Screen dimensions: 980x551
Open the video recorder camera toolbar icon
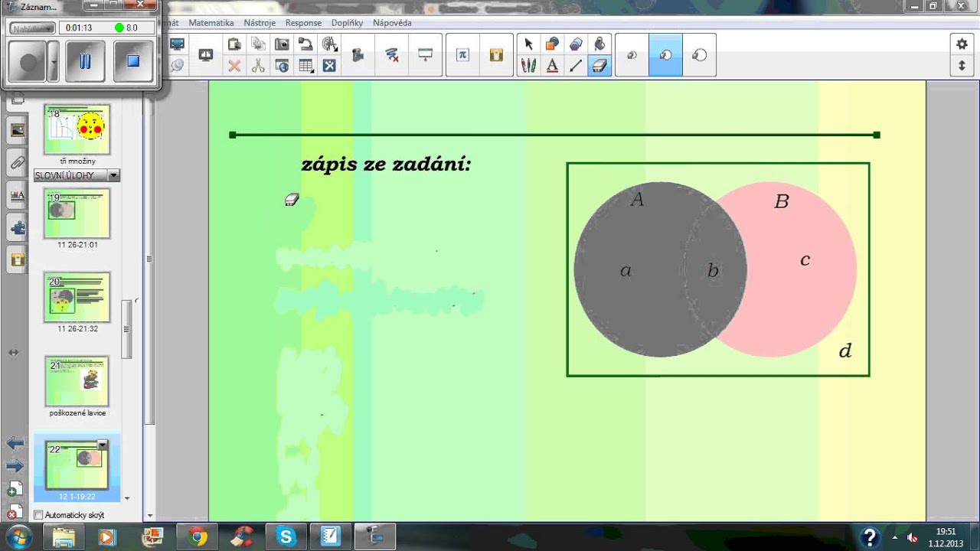pyautogui.click(x=358, y=55)
